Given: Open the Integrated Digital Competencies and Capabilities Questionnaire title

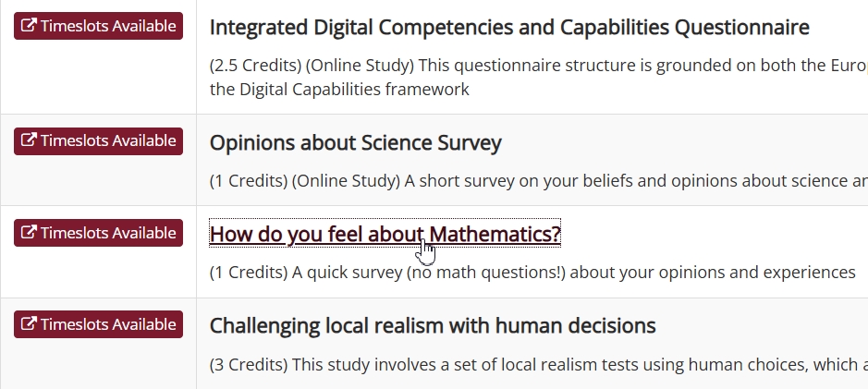Looking at the screenshot, I should (509, 27).
